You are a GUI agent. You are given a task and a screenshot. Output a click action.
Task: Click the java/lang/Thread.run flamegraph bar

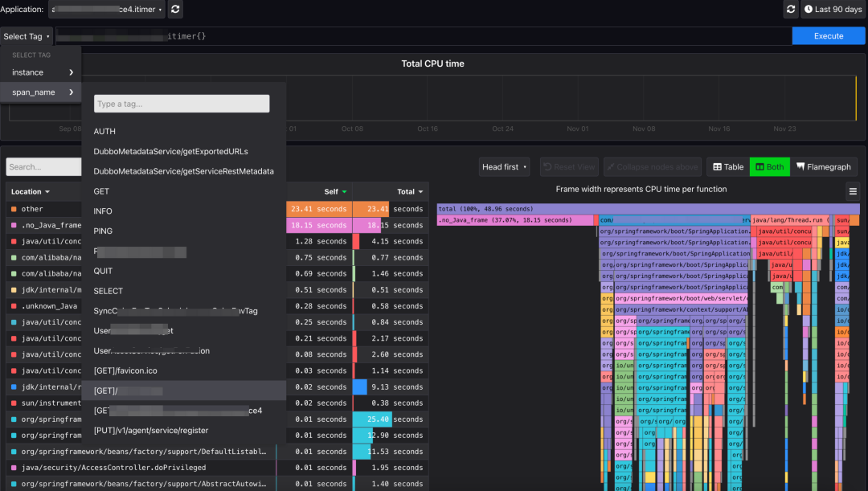tap(790, 220)
